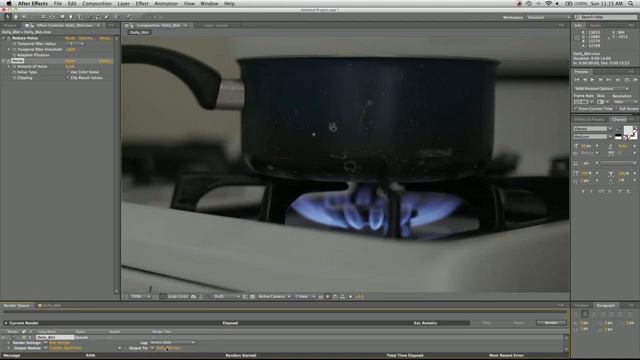Open the Composition menu
The image size is (640, 360).
click(x=97, y=3)
